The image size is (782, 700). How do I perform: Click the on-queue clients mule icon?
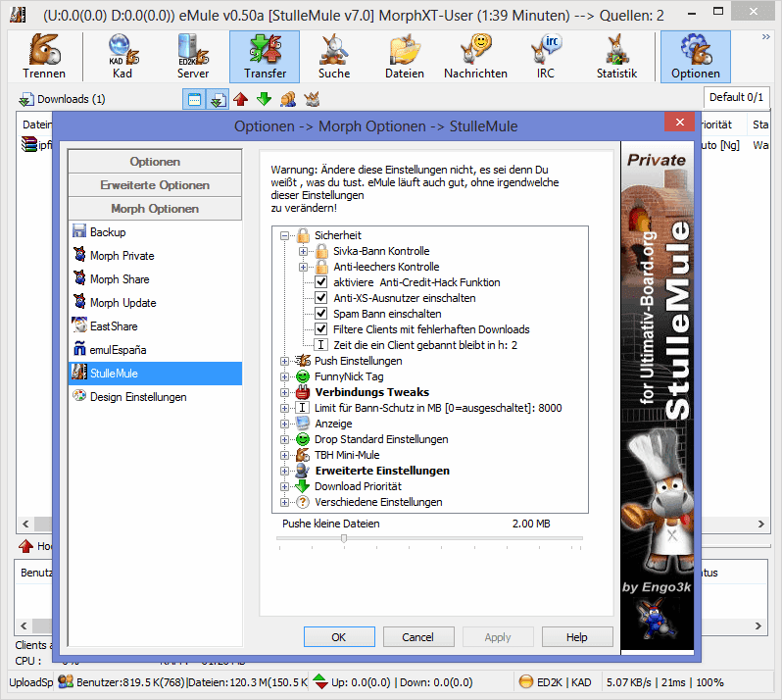click(288, 99)
